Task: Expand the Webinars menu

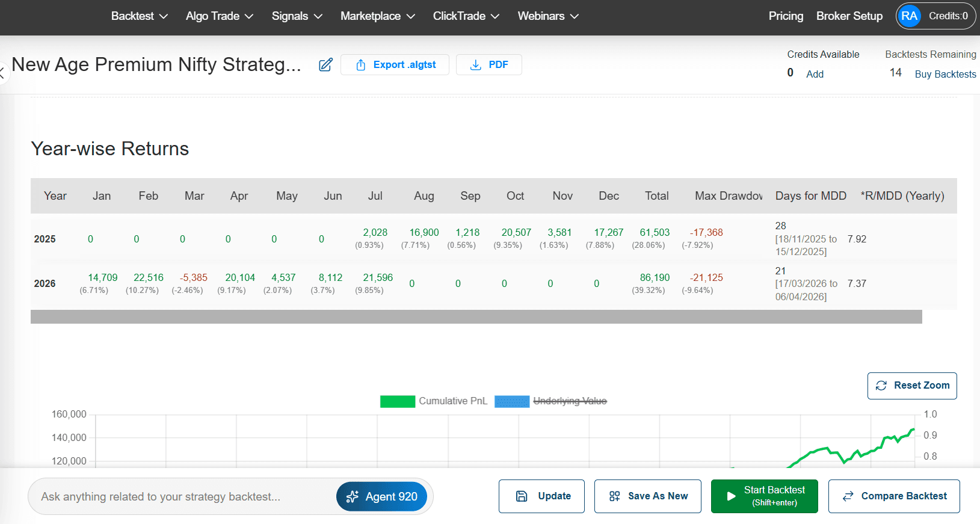Action: pos(548,16)
